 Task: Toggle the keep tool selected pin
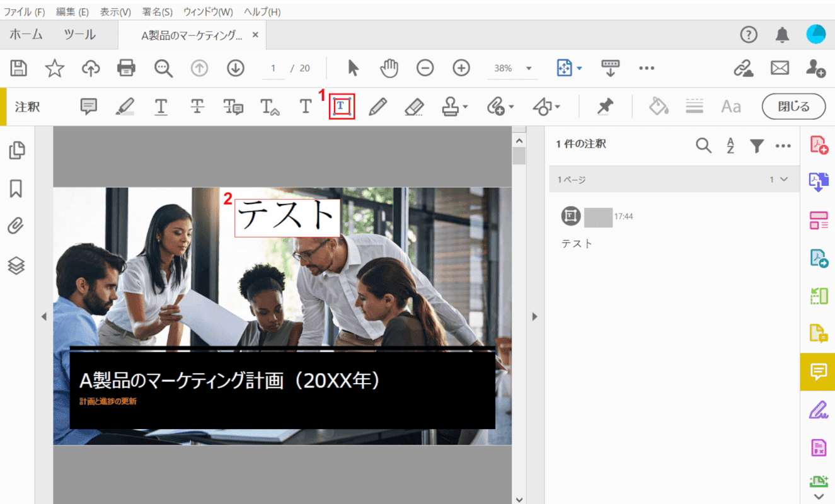click(x=606, y=106)
